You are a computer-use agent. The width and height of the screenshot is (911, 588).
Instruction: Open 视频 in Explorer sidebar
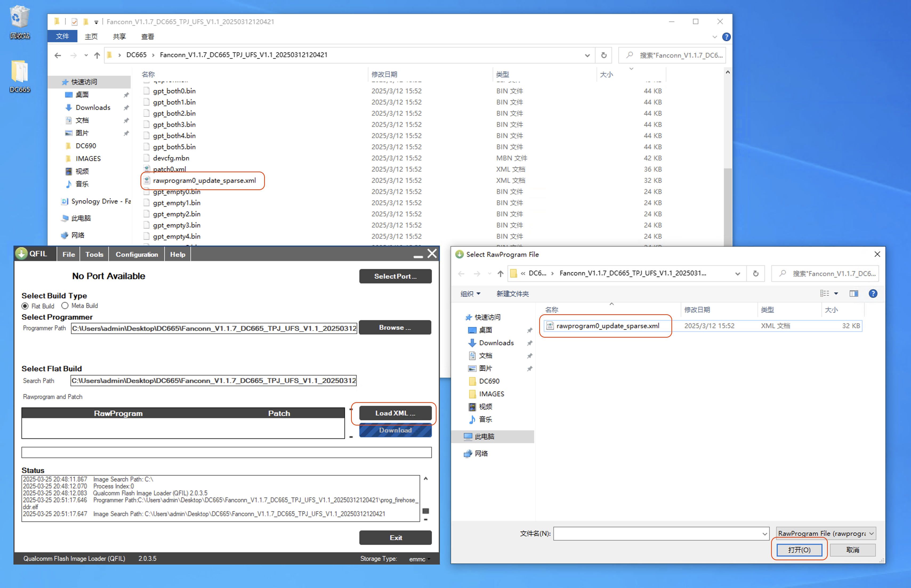(82, 171)
